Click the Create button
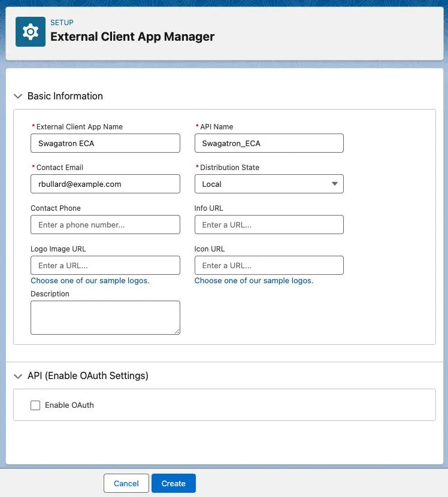The width and height of the screenshot is (448, 497). [174, 483]
